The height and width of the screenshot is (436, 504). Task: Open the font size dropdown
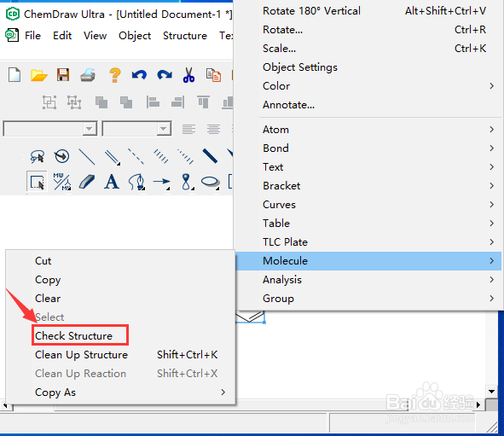coord(163,129)
